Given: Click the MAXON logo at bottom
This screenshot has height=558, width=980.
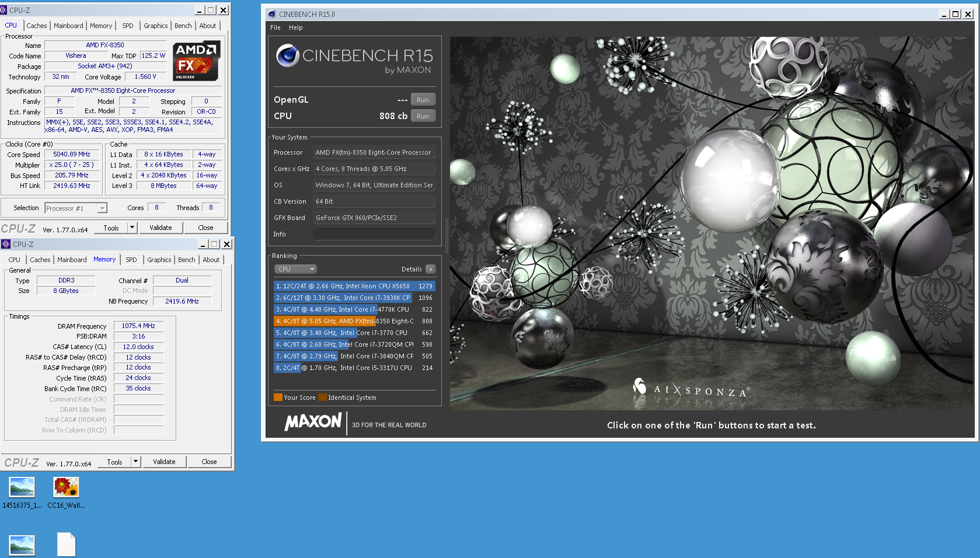Looking at the screenshot, I should (313, 421).
